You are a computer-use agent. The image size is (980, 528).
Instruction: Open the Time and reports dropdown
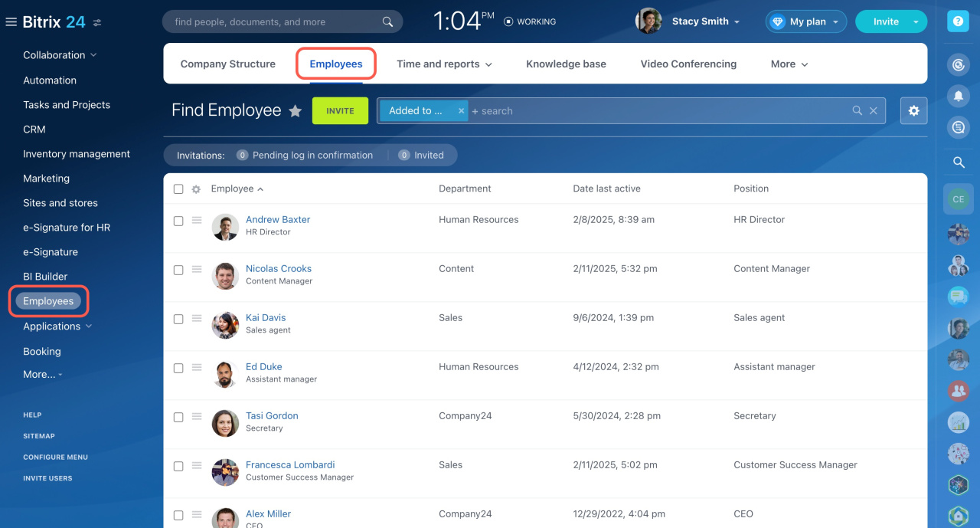[444, 64]
